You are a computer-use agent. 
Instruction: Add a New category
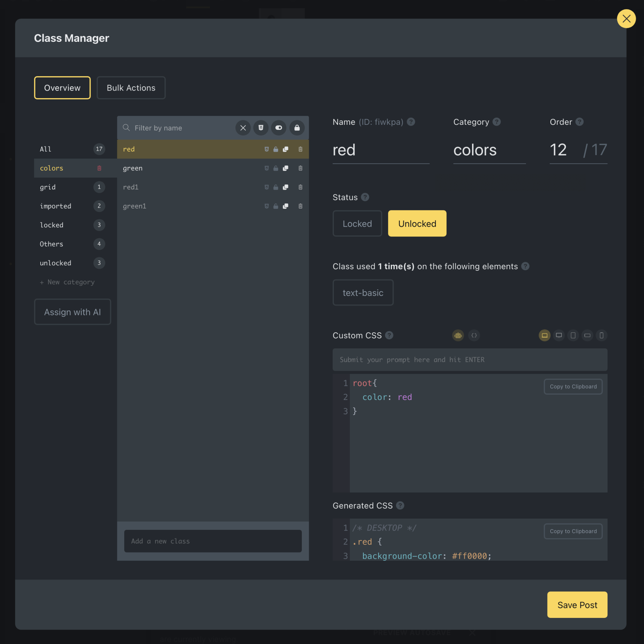click(x=67, y=282)
